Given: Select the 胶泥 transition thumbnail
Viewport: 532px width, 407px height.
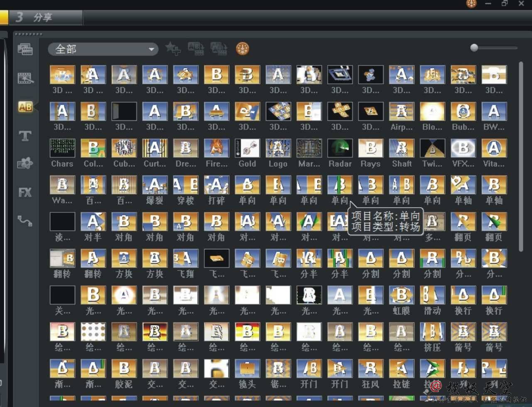Looking at the screenshot, I should (124, 368).
